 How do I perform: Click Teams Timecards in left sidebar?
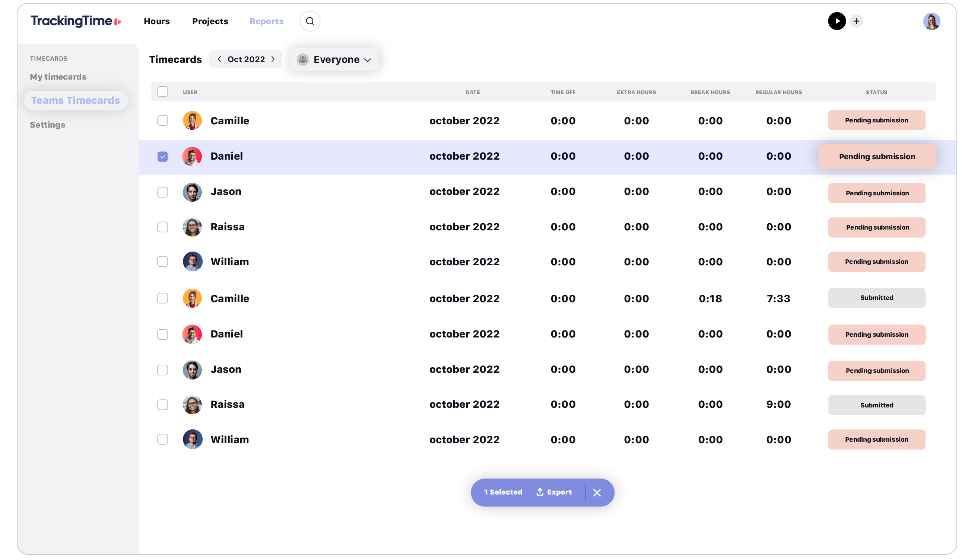point(75,100)
